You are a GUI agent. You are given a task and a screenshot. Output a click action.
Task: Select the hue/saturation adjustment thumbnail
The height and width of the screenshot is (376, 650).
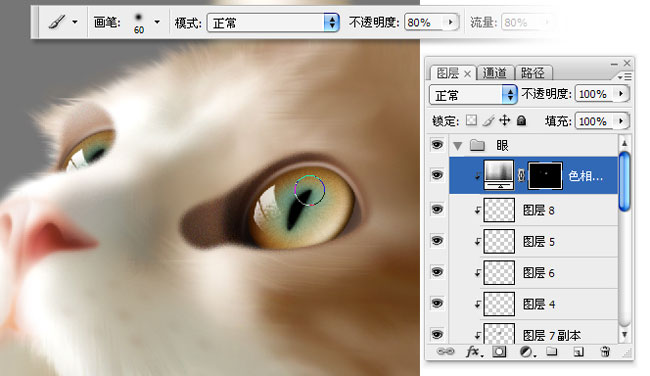tap(499, 175)
